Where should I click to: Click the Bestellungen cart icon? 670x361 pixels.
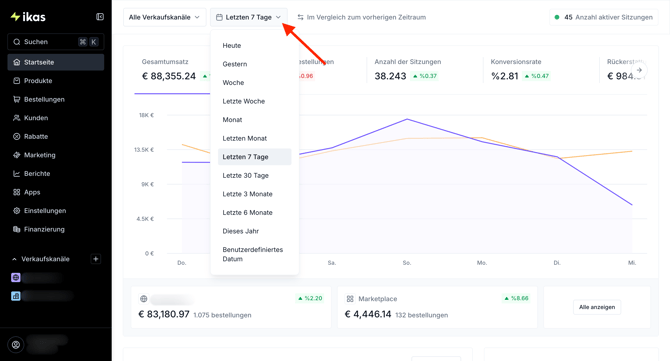coord(17,100)
